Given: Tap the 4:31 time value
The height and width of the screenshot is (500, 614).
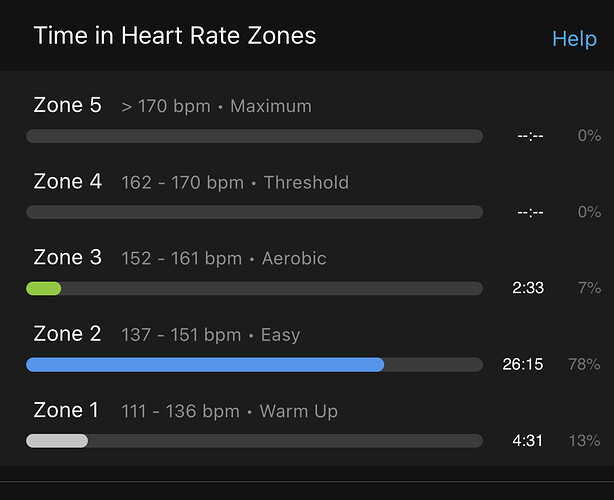Looking at the screenshot, I should pyautogui.click(x=527, y=441).
